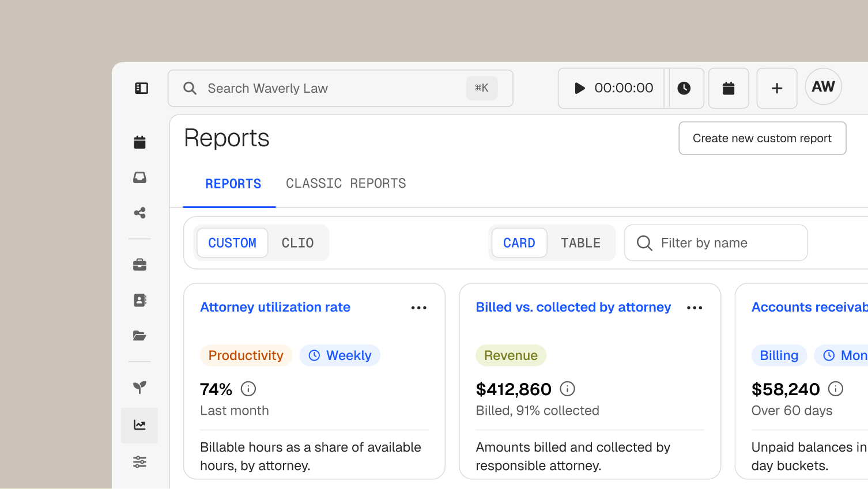This screenshot has width=868, height=489.
Task: Open Contacts address book sidebar icon
Action: point(139,300)
